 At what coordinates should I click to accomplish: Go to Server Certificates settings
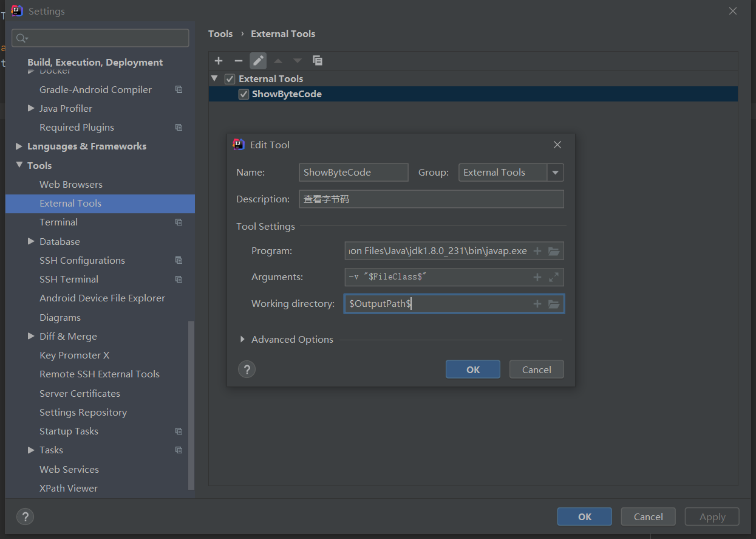point(80,394)
